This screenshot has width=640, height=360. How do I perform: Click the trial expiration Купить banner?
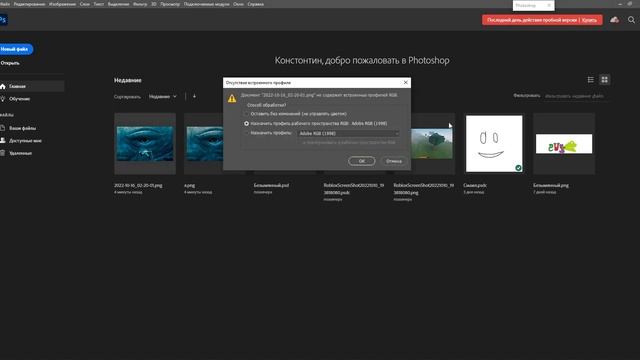tap(542, 20)
